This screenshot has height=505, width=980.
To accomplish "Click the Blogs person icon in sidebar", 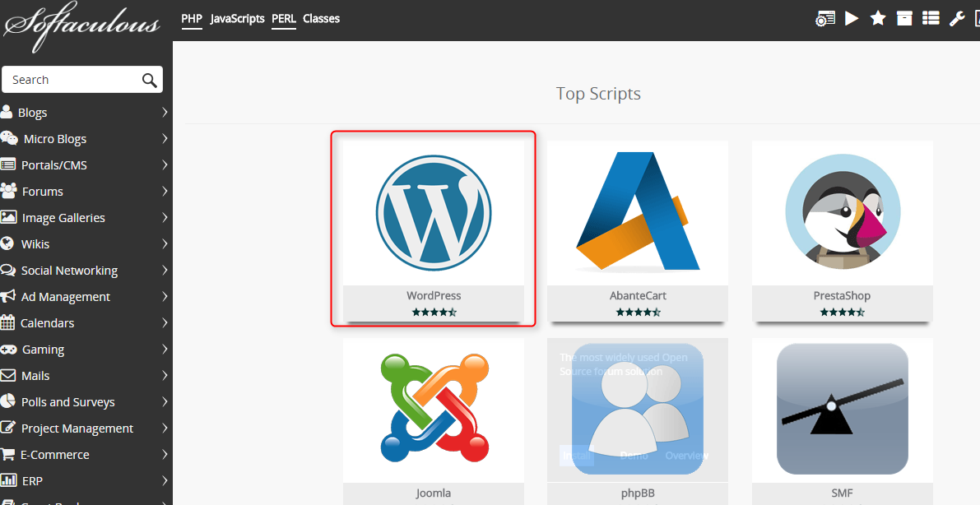I will (7, 112).
